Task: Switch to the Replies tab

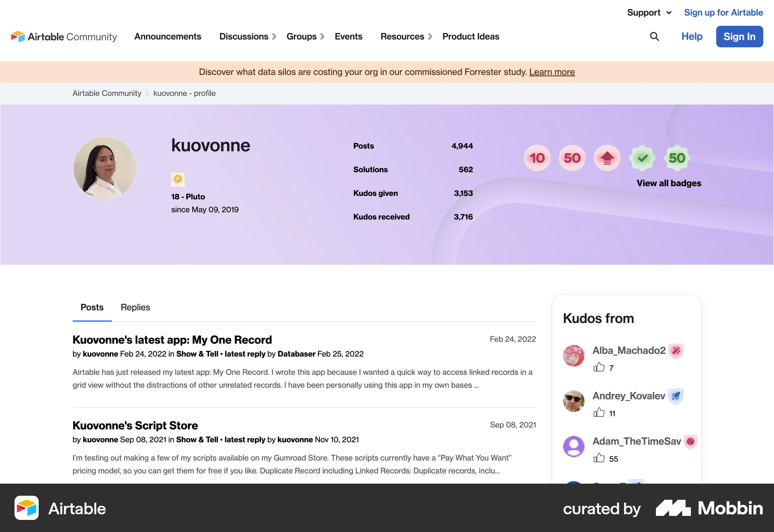Action: coord(135,308)
